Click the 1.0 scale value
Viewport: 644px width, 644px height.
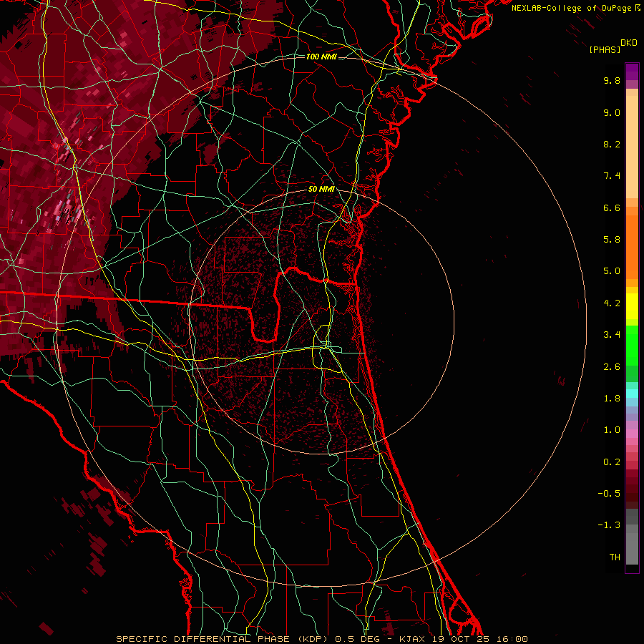[612, 430]
